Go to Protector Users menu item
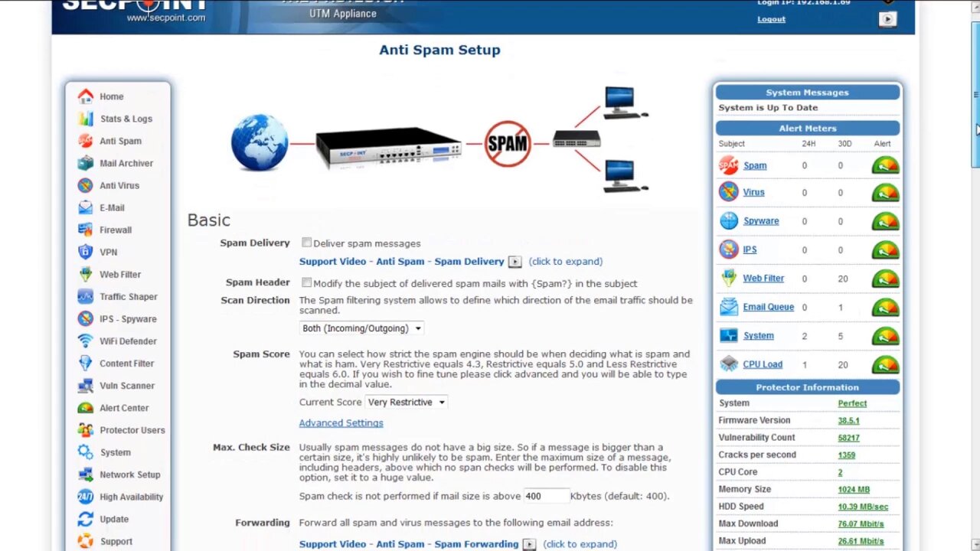Image resolution: width=980 pixels, height=551 pixels. point(132,430)
